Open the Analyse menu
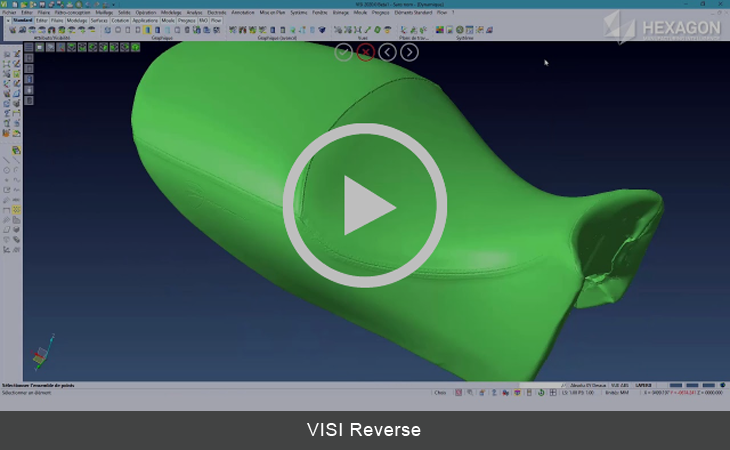The width and height of the screenshot is (730, 450). point(194,13)
